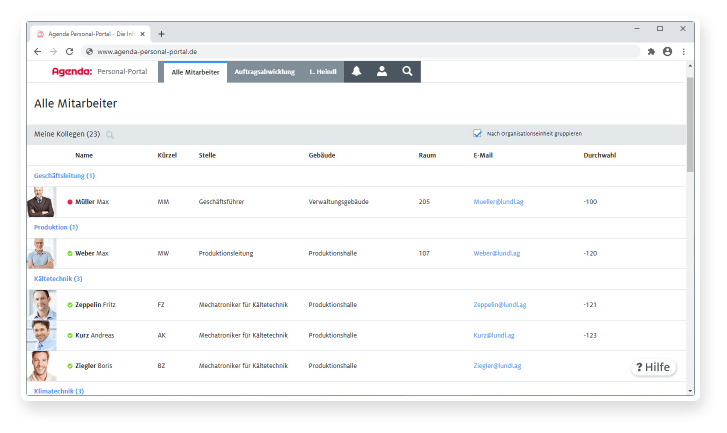The image size is (727, 433).
Task: Open the Hilfe help button
Action: click(x=653, y=367)
